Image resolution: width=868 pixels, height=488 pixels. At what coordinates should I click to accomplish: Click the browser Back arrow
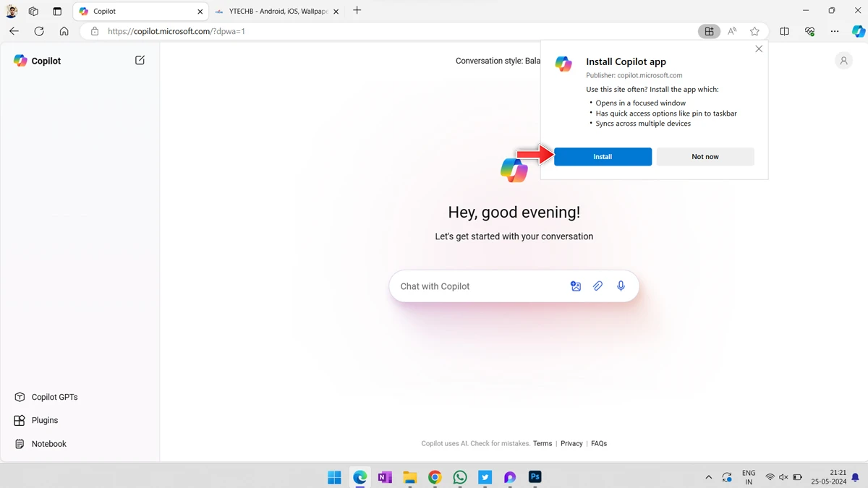point(14,31)
